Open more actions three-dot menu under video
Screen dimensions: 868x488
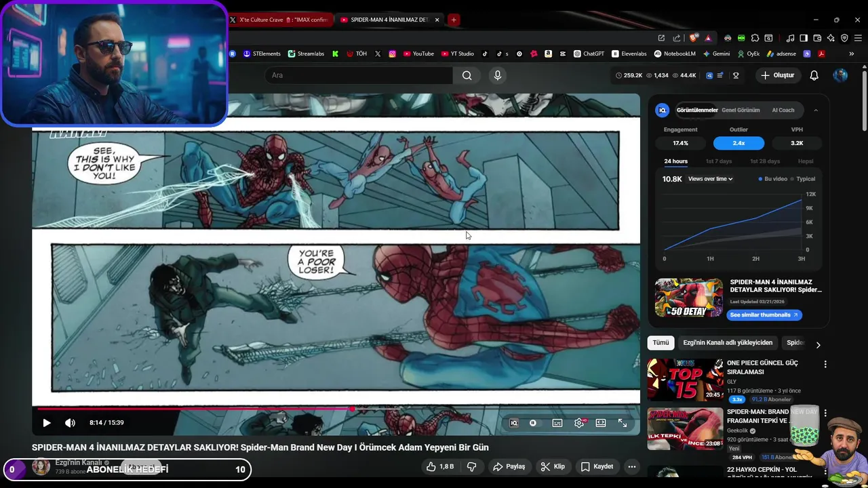pos(632,466)
